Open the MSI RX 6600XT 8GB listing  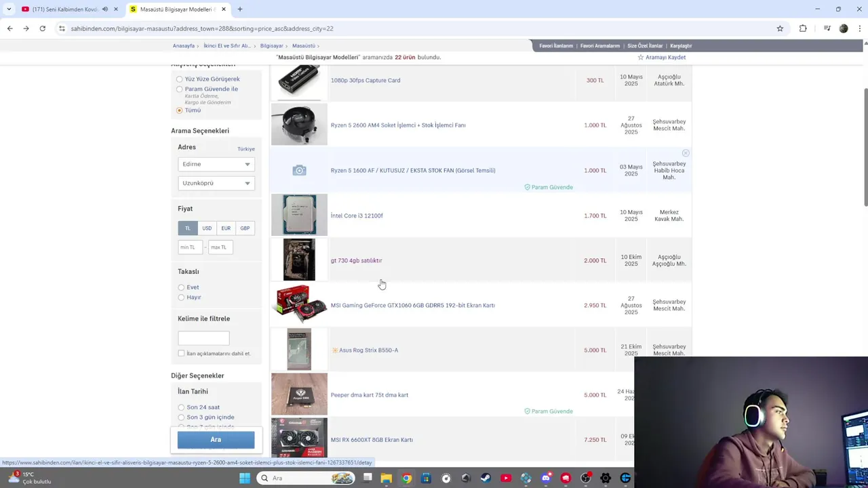point(372,440)
